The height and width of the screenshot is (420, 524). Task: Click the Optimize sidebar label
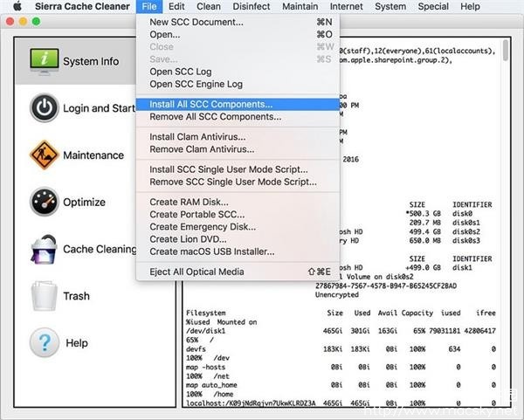click(84, 203)
